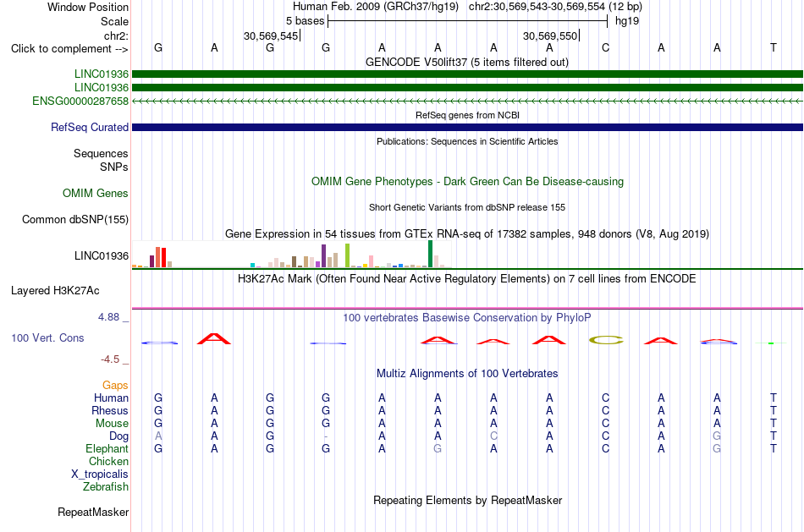The width and height of the screenshot is (804, 532).
Task: Open the RefSeq genes from NCBI title
Action: pyautogui.click(x=467, y=115)
